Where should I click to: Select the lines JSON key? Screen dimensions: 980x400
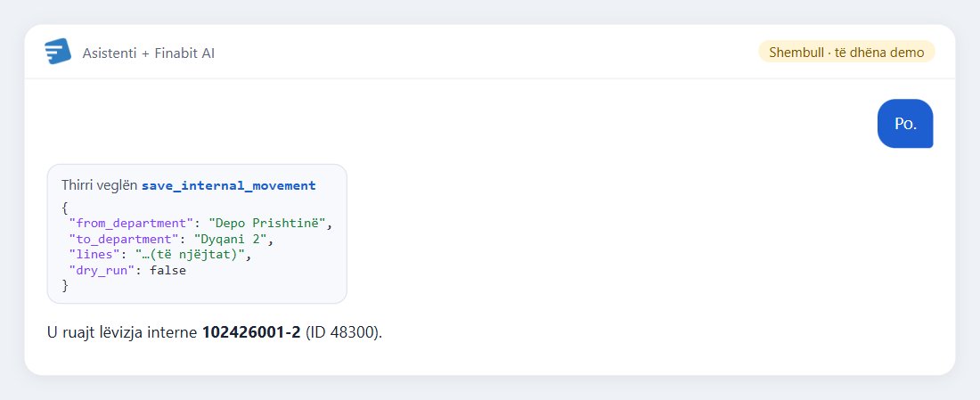coord(94,255)
